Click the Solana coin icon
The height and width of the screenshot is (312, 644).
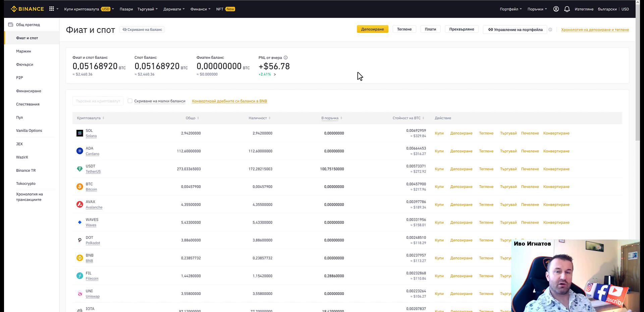click(79, 133)
